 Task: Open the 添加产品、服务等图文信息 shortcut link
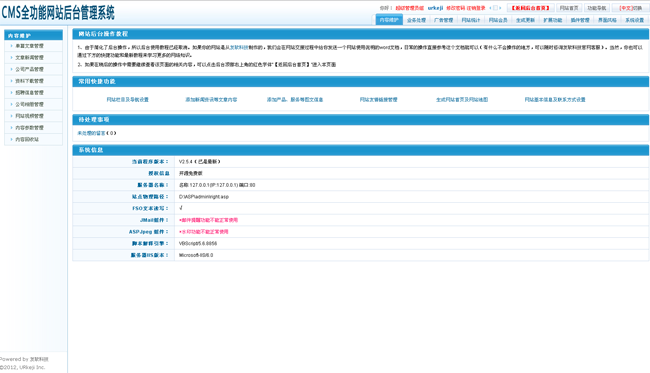pyautogui.click(x=295, y=99)
